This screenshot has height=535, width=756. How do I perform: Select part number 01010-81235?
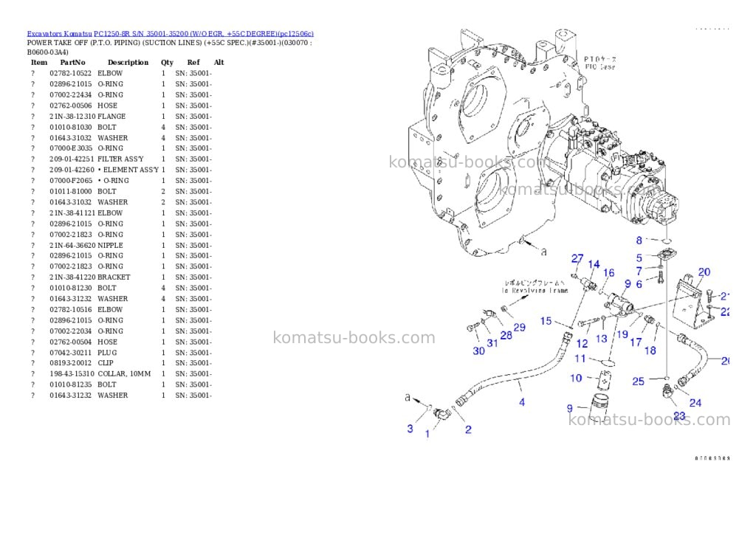coord(70,384)
